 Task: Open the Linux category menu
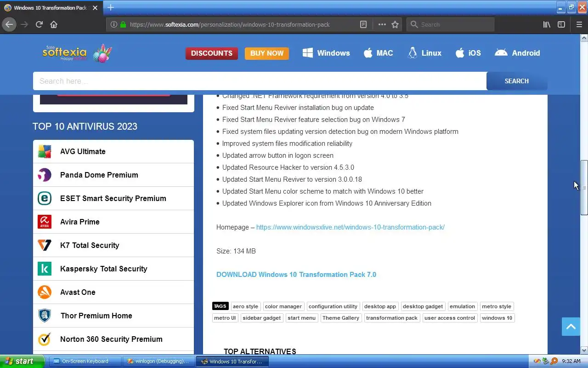[x=425, y=53]
